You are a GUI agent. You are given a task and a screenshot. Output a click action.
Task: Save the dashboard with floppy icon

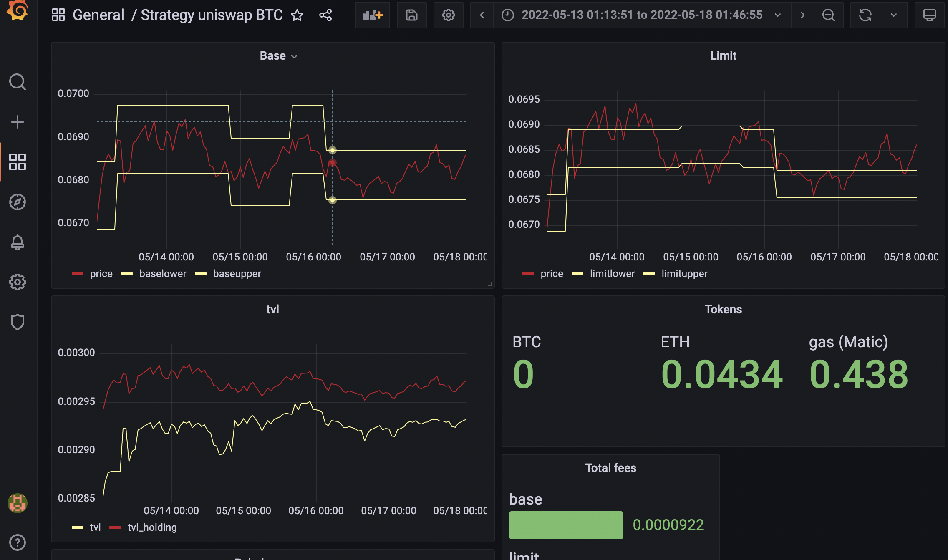pos(412,15)
